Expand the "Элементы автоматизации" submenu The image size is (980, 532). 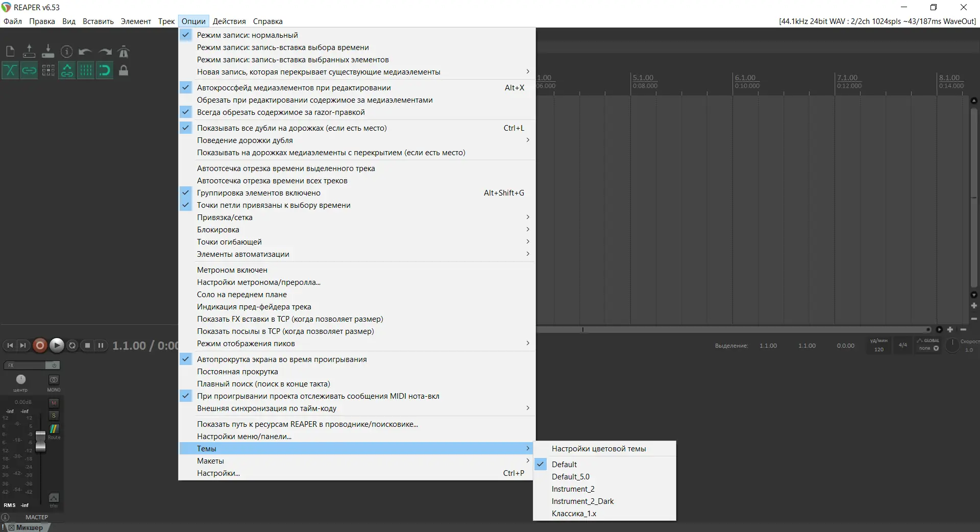(357, 254)
